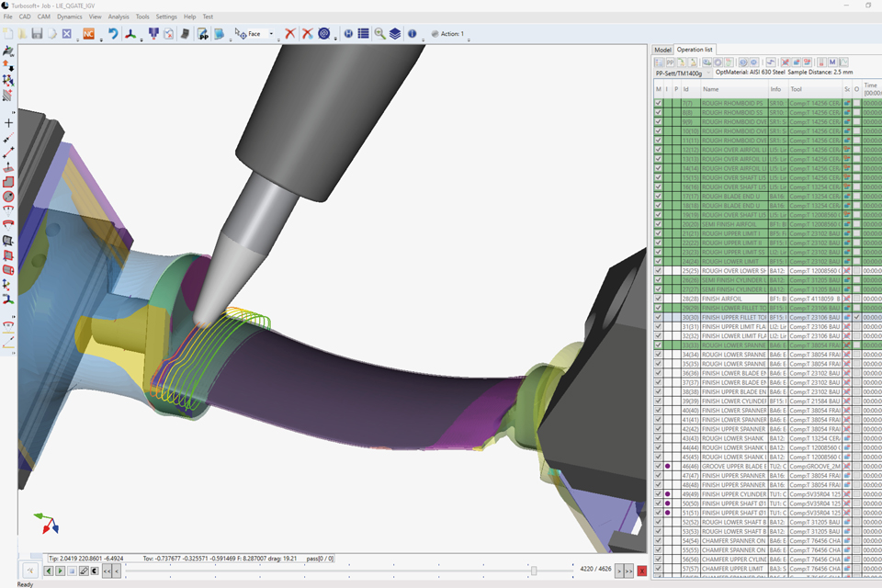
Task: Click the PP button in operation toolbar
Action: pyautogui.click(x=671, y=62)
